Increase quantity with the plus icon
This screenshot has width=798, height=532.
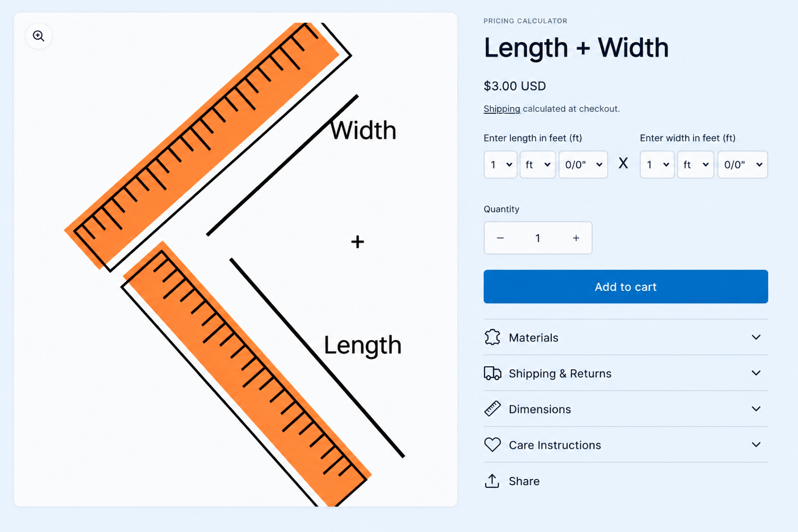click(576, 238)
